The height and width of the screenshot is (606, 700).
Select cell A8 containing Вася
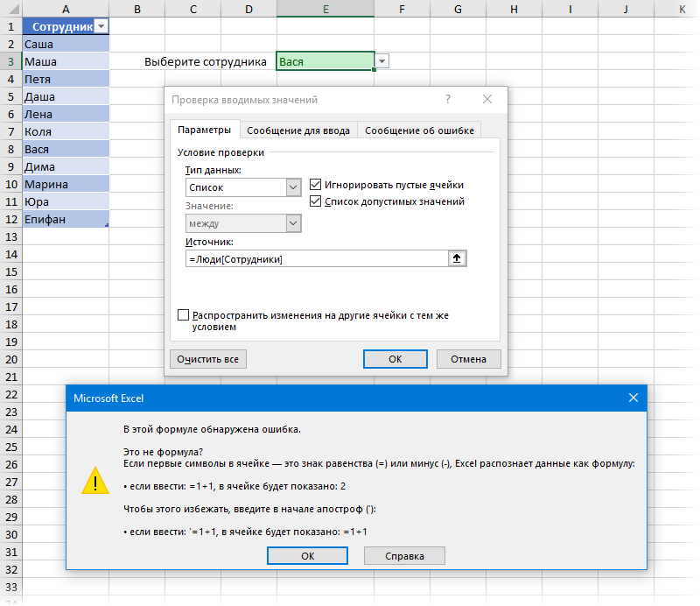pos(66,149)
